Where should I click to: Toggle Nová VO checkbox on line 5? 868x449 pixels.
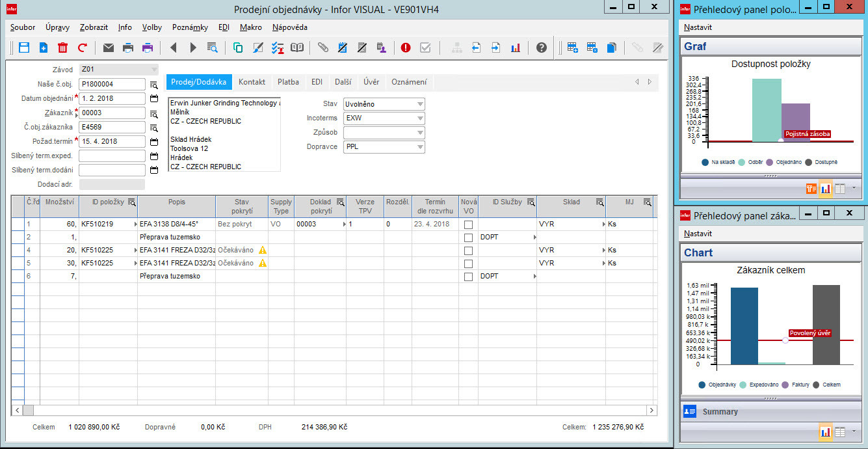(468, 264)
